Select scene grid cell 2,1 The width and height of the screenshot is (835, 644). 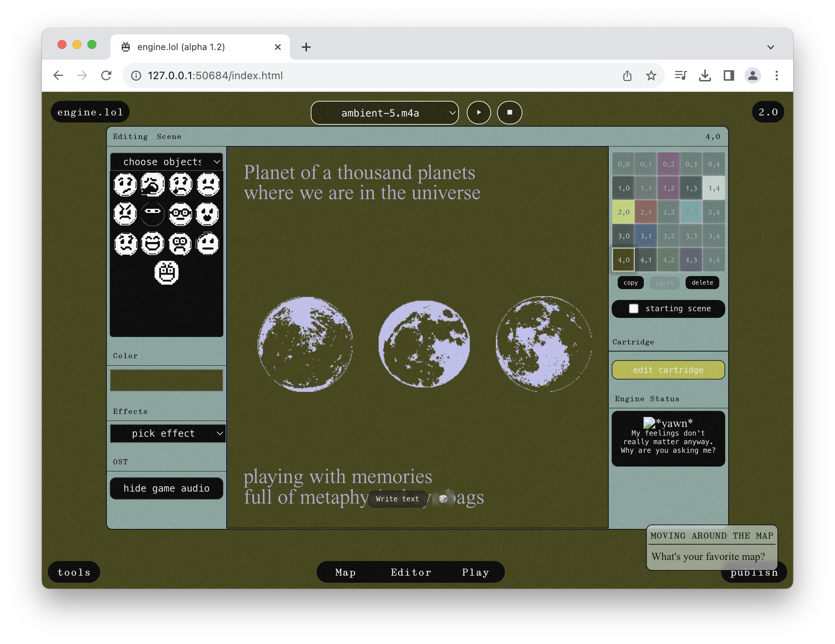tap(646, 212)
